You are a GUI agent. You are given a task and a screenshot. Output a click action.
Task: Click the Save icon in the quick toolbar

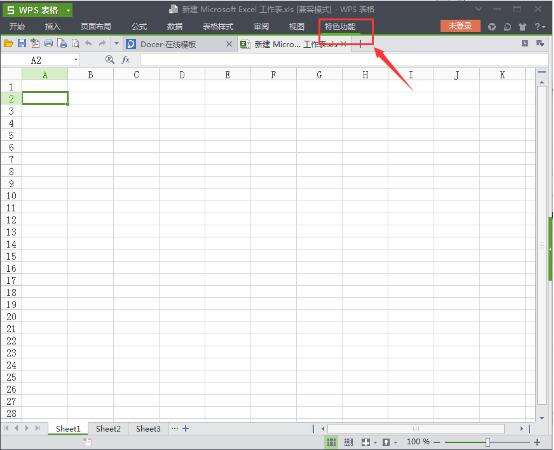pos(22,43)
